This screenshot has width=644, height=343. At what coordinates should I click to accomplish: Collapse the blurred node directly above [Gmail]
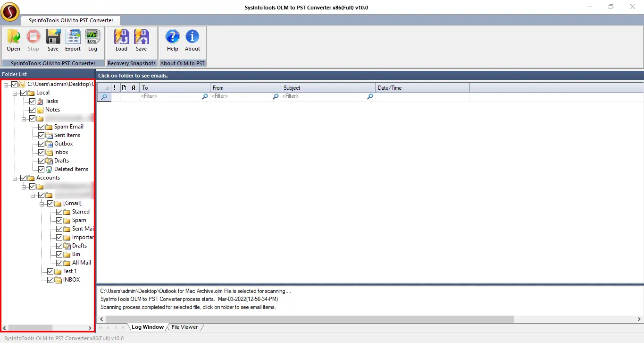33,195
